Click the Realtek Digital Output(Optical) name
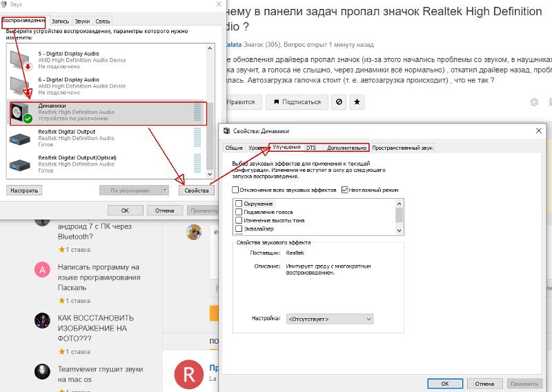 [77, 158]
